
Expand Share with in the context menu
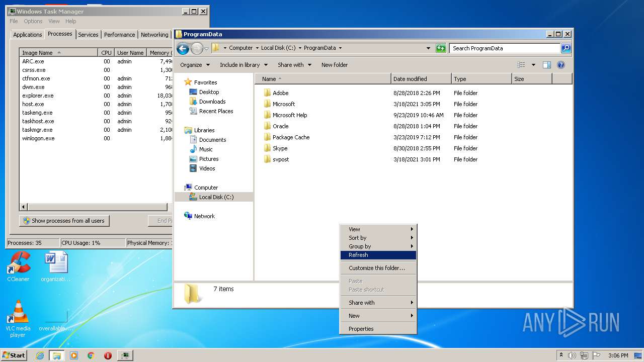(378, 303)
